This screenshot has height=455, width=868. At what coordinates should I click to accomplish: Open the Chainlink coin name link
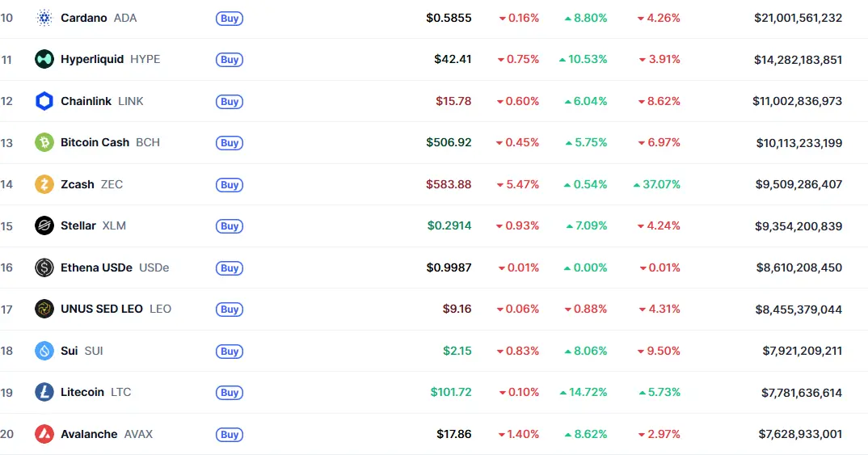coord(86,101)
